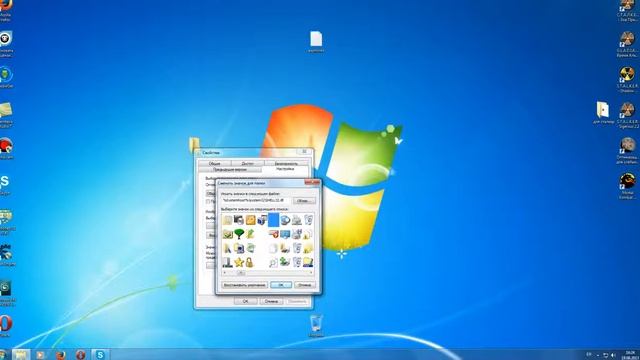Select the Mortal Kombat desktop shortcut
This screenshot has height=360, width=640.
(627, 185)
